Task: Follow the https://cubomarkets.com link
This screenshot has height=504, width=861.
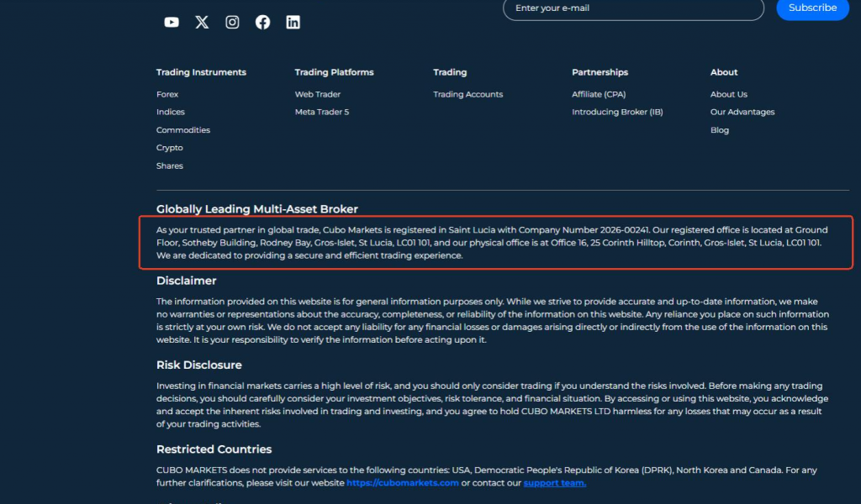Action: (x=403, y=483)
